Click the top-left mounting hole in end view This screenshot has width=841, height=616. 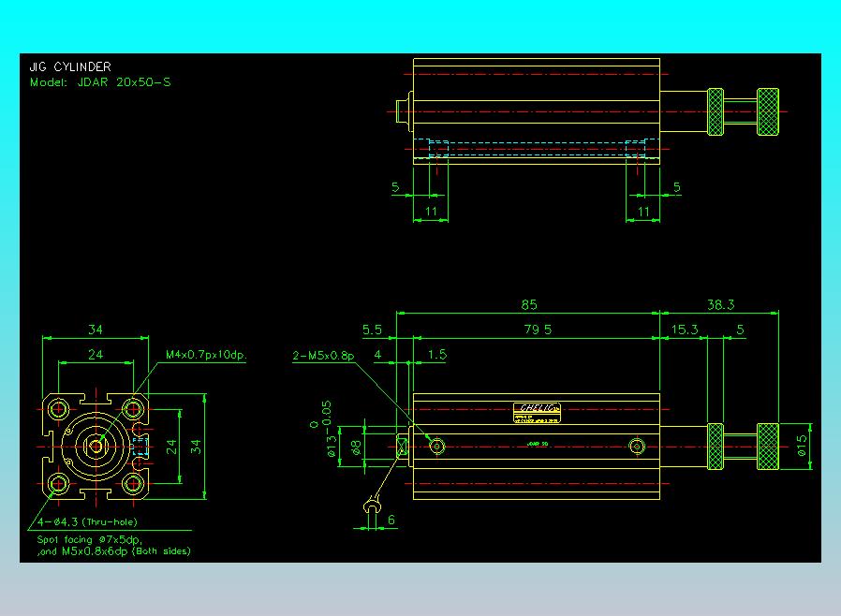(58, 410)
